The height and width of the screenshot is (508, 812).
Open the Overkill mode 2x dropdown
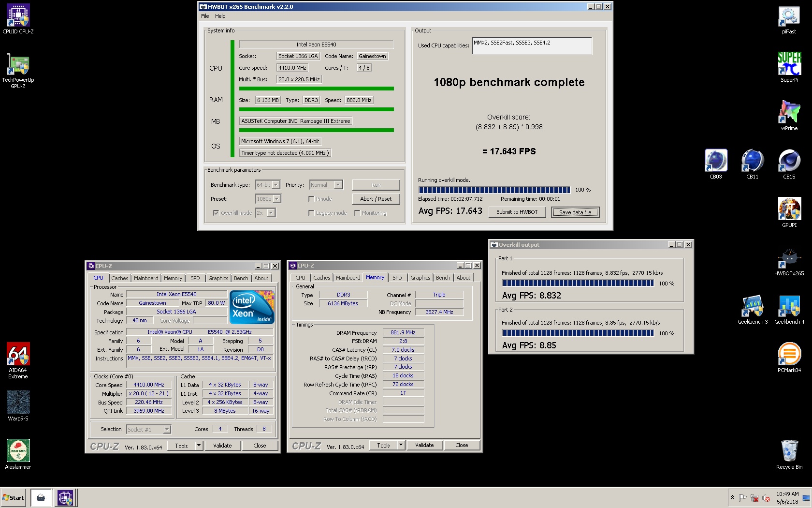click(265, 213)
